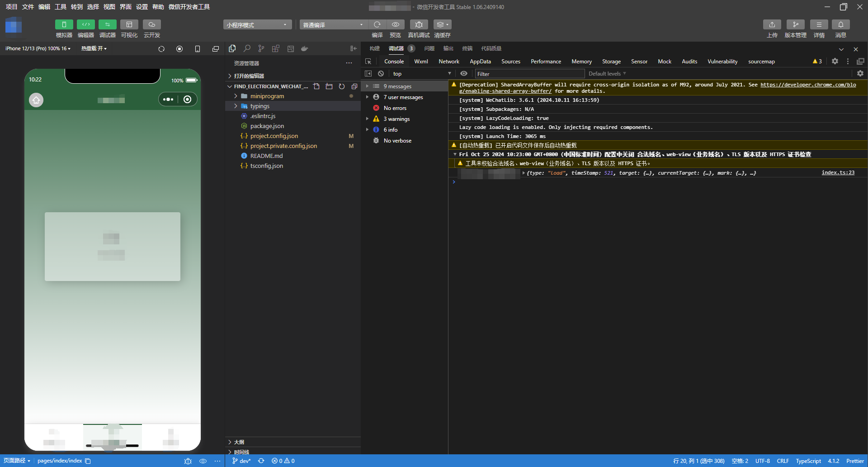Viewport: 868px width, 467px height.
Task: Open the hot reload (热重载) dropdown
Action: pyautogui.click(x=94, y=48)
